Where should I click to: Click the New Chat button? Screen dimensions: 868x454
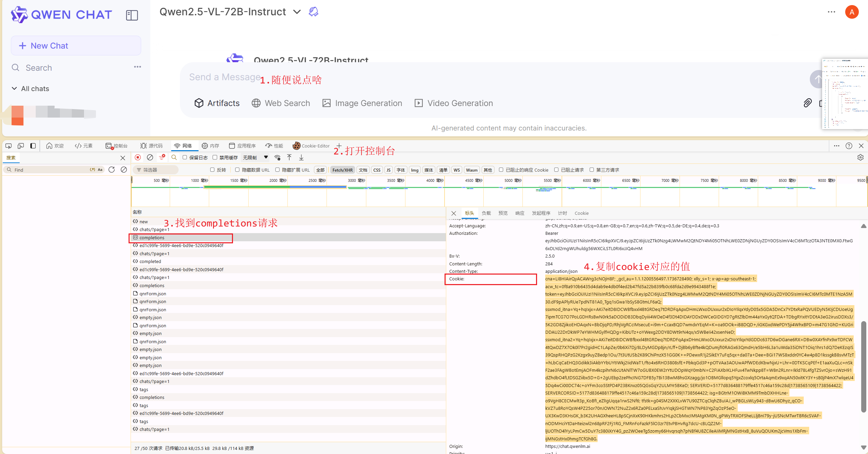click(x=76, y=46)
